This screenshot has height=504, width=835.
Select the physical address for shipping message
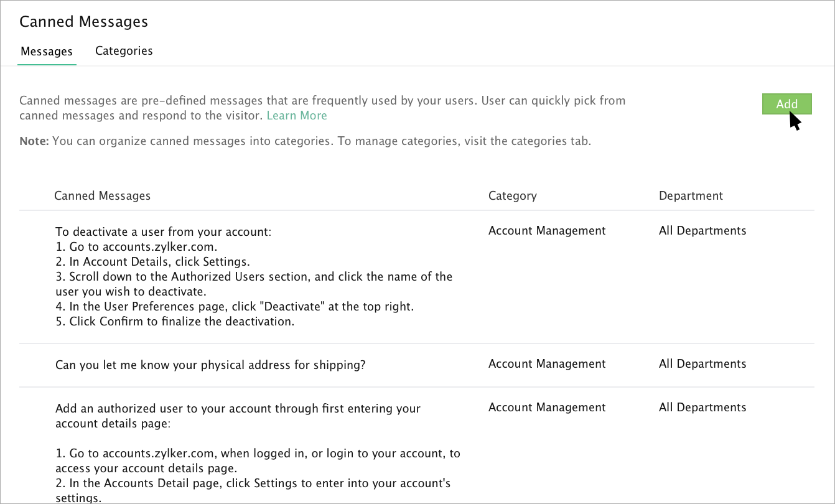coord(210,365)
